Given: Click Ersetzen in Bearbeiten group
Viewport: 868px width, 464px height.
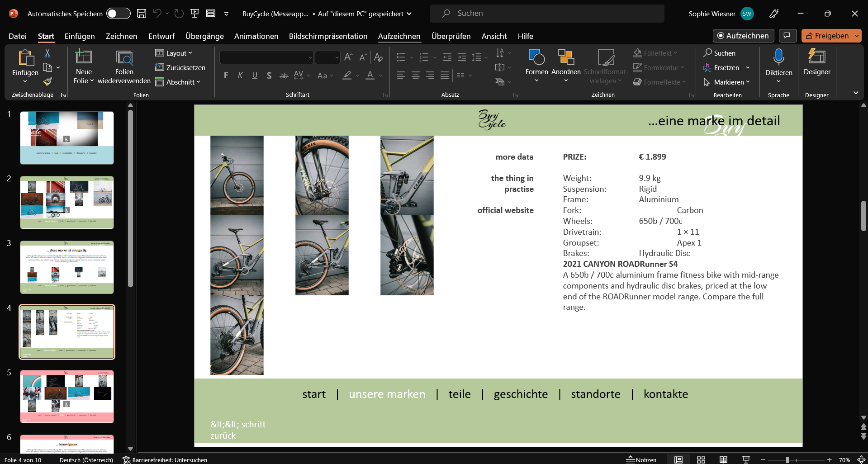Looking at the screenshot, I should click(x=722, y=67).
